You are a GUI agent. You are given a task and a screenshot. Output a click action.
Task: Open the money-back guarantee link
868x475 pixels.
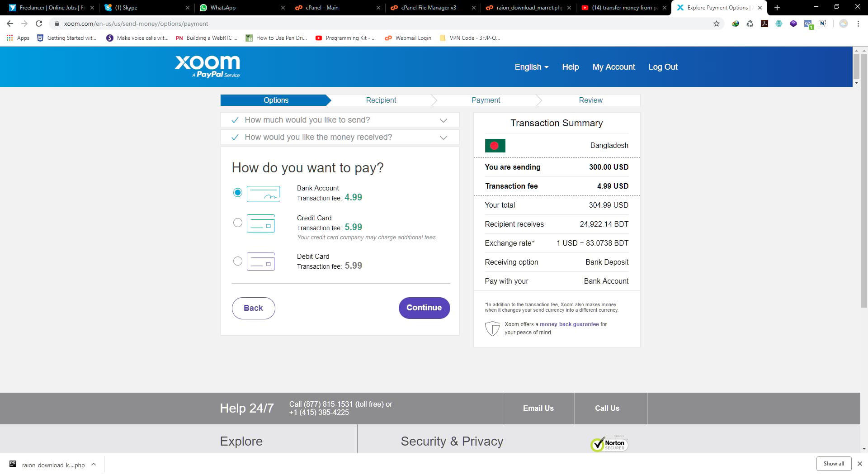(x=569, y=324)
